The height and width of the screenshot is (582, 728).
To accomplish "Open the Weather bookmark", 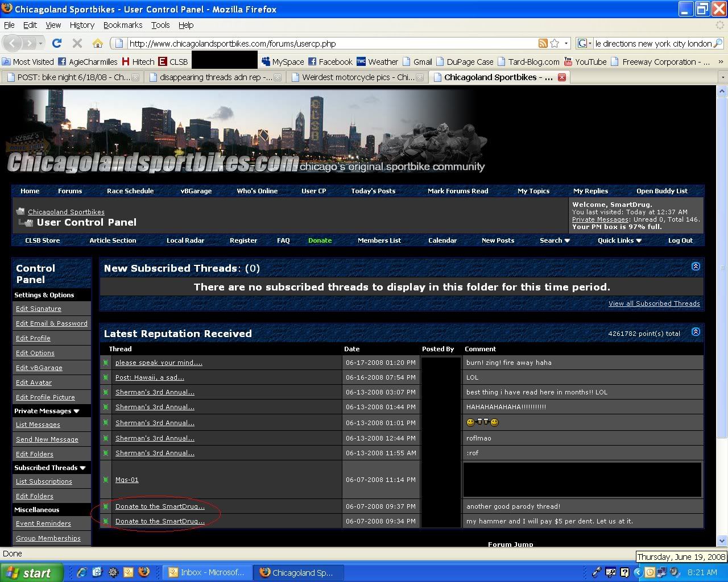I will pyautogui.click(x=377, y=61).
